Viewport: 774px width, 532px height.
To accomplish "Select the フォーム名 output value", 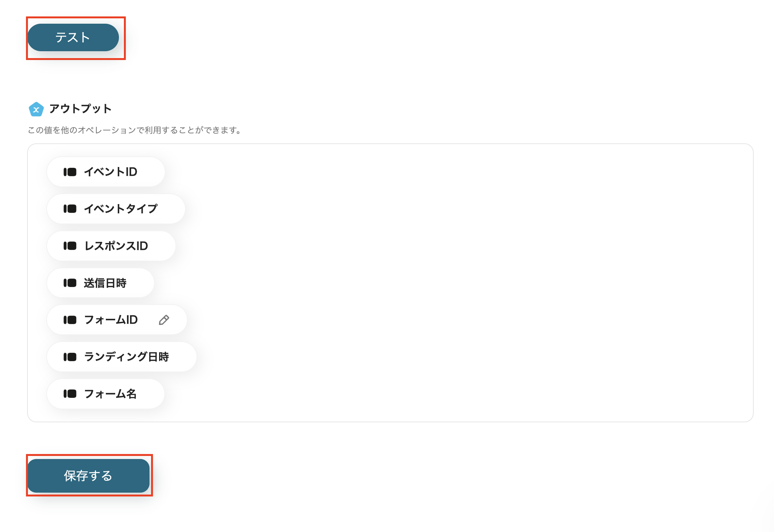I will tap(106, 394).
